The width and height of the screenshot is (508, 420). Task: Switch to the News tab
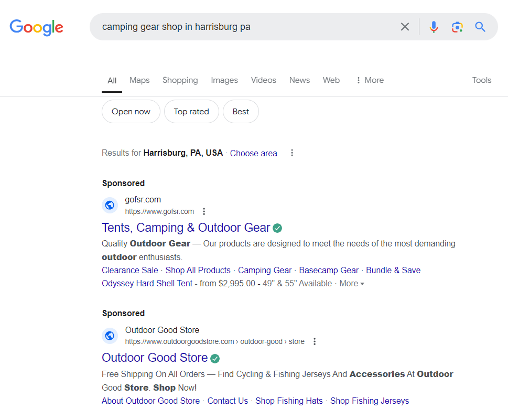tap(299, 80)
